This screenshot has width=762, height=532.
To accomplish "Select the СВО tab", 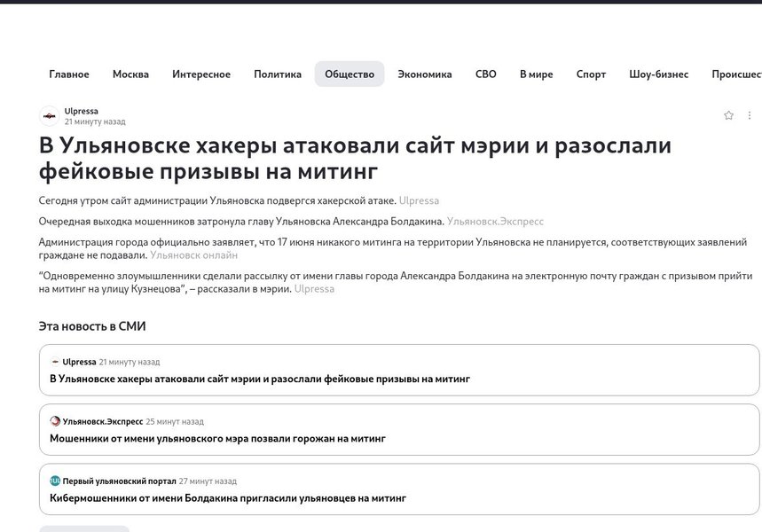I will tap(485, 74).
